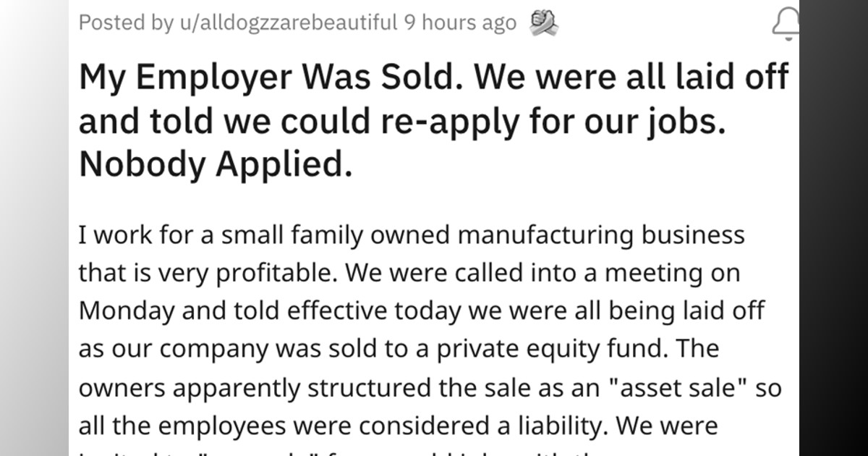Click 'Nobody Applied.' in the headline
The image size is (868, 456).
[x=216, y=165]
